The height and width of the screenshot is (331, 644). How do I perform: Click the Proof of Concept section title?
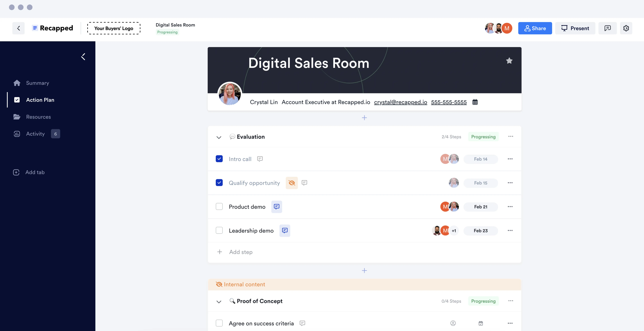(x=260, y=301)
